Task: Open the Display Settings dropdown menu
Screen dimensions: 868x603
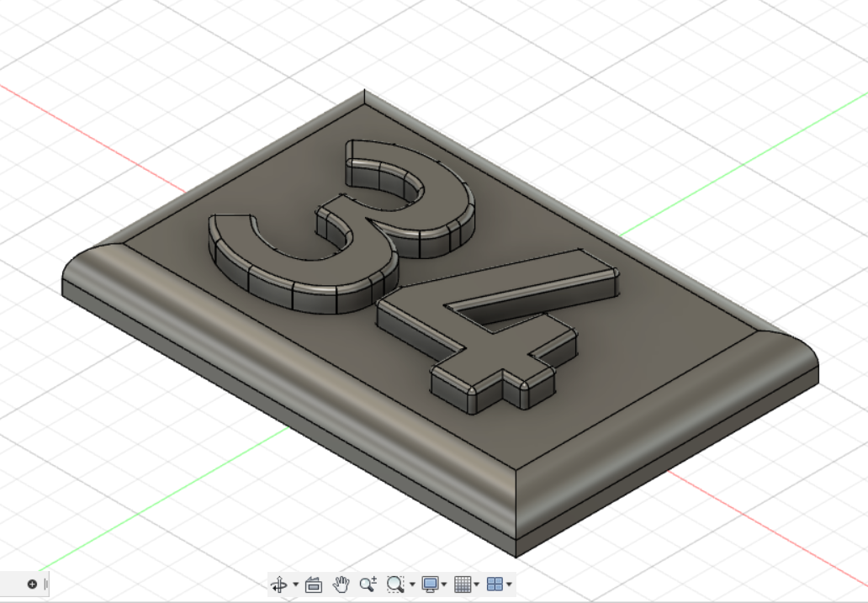Action: [x=444, y=584]
